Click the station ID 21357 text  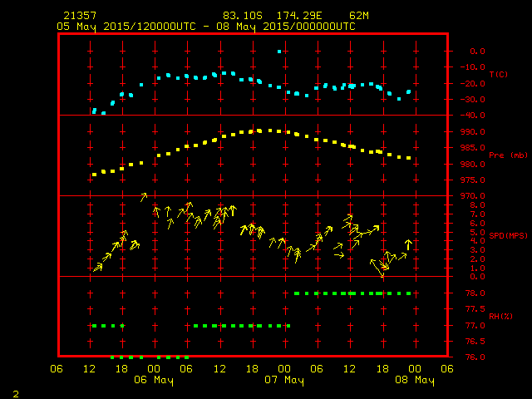79,16
